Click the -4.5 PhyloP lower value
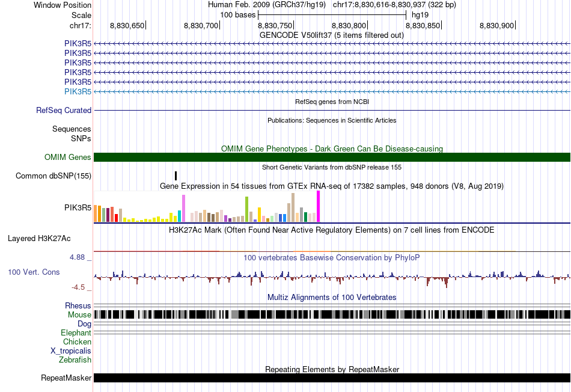This screenshot has height=392, width=571. 78,287
